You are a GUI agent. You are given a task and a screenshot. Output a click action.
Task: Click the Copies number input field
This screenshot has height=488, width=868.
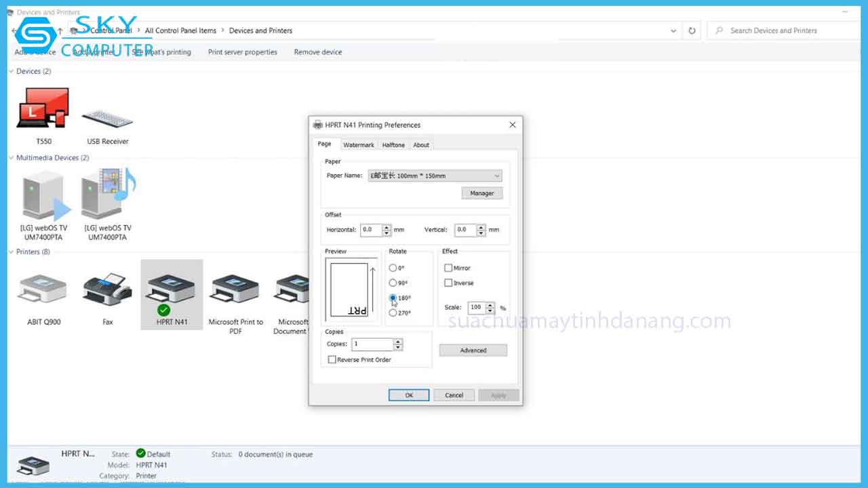372,344
